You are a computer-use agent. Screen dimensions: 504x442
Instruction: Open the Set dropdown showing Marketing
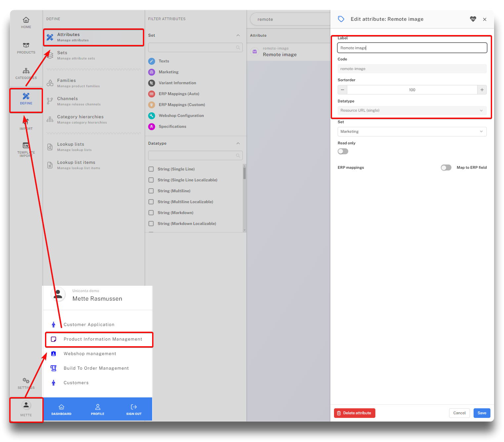pyautogui.click(x=412, y=131)
